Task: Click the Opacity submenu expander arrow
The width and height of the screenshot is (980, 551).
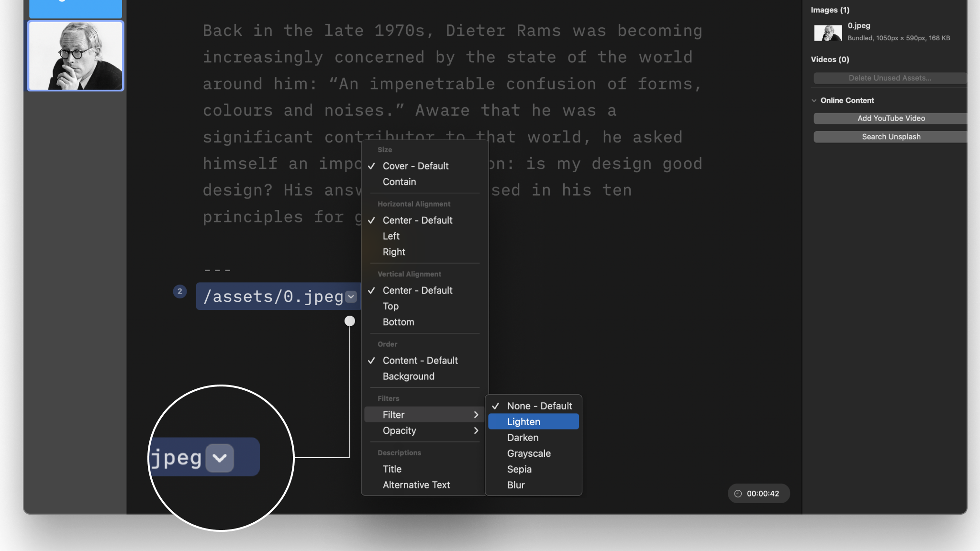Action: click(476, 430)
